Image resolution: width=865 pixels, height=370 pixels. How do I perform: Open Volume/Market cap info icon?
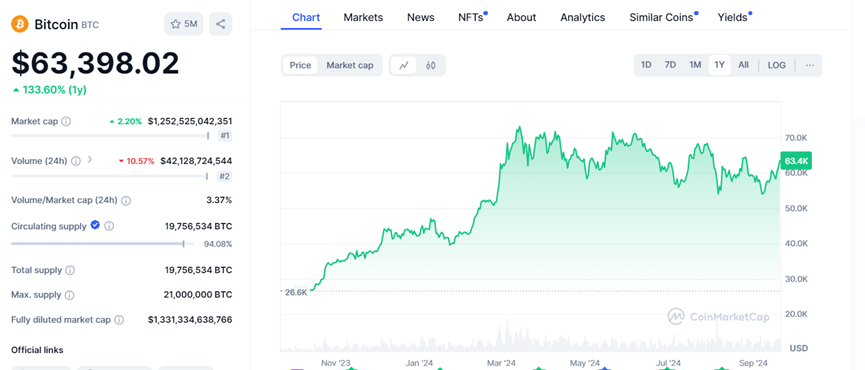click(126, 200)
